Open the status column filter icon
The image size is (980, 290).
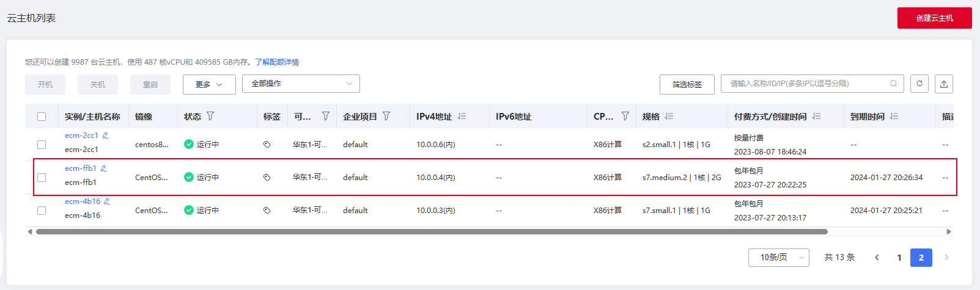coord(210,116)
